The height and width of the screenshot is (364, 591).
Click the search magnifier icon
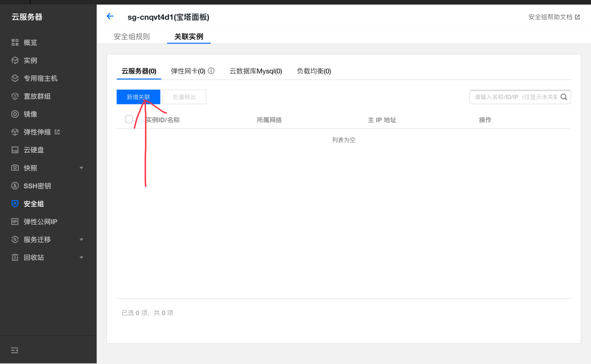coord(564,97)
